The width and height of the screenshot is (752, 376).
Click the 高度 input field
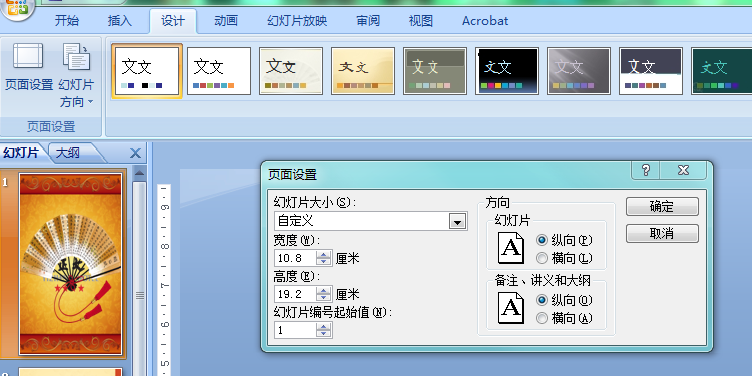(295, 294)
